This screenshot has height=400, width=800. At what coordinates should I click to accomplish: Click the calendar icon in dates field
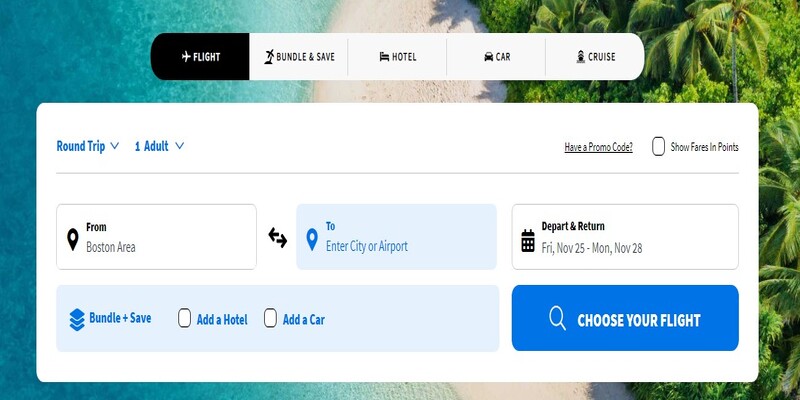528,240
